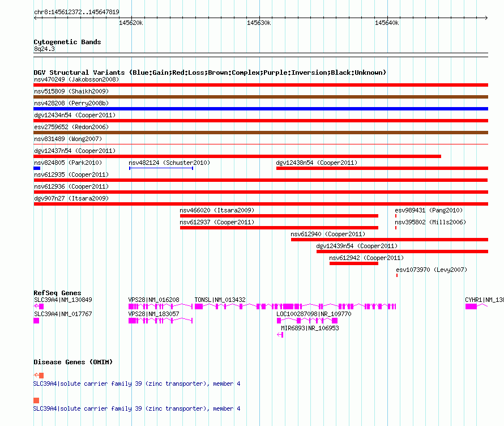Click the nsv470249 (Jakobsson2008) text label

coord(76,79)
